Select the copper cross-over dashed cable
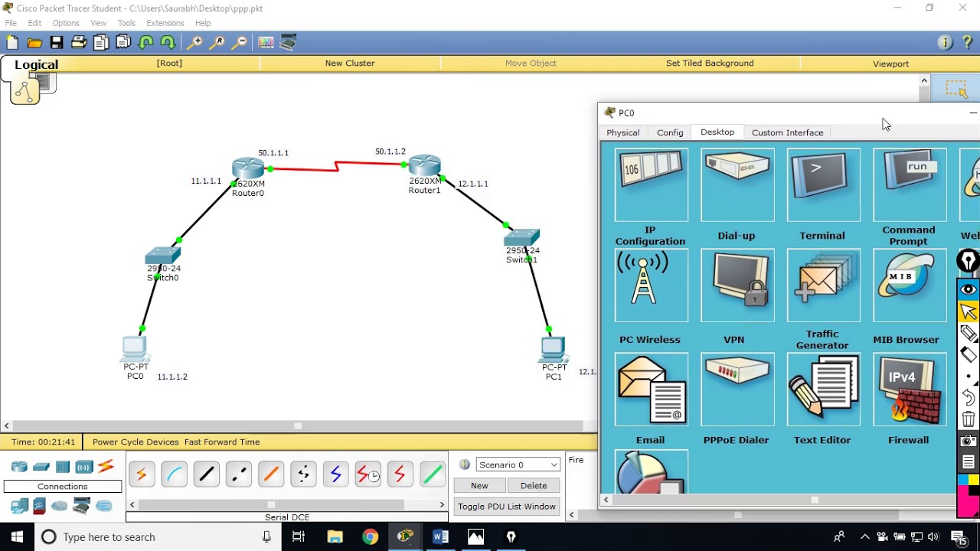Screen dimensions: 980x551 coord(239,474)
